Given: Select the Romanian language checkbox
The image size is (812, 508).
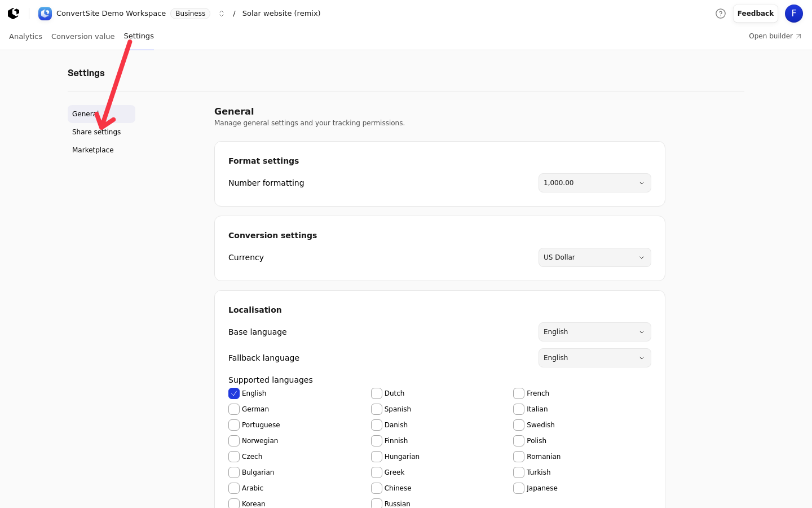Looking at the screenshot, I should 519,457.
